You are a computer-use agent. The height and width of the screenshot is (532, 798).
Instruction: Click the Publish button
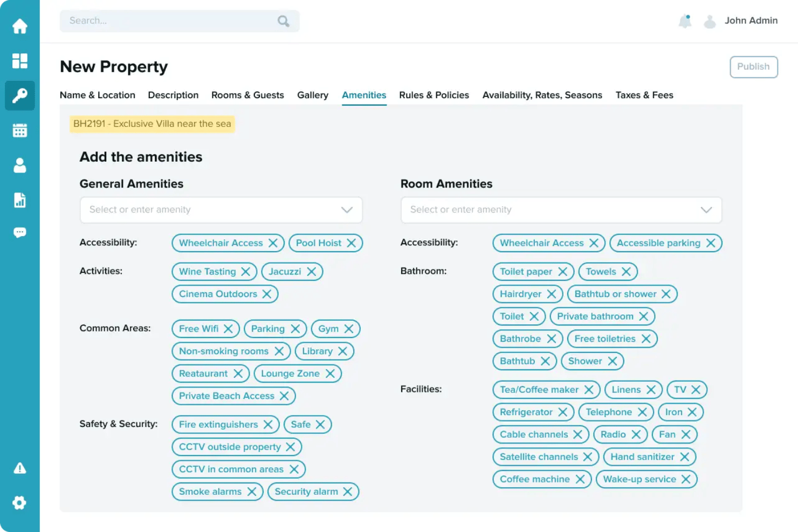tap(754, 67)
